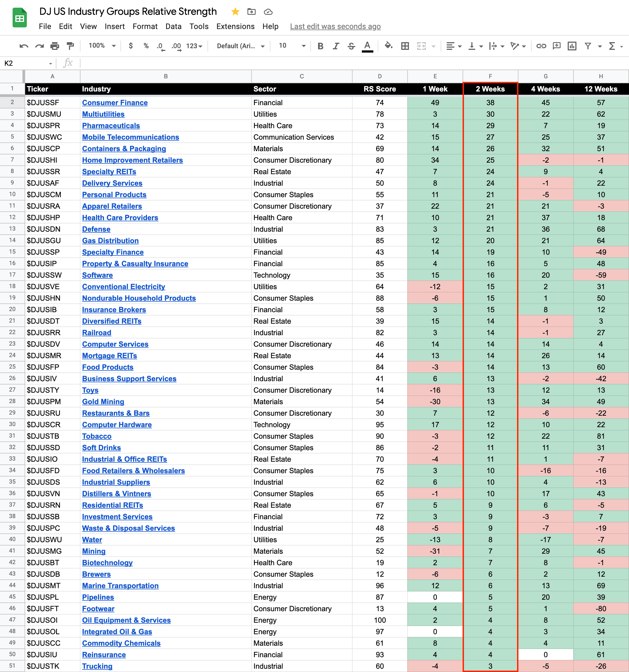Toggle italic formatting

tap(336, 46)
